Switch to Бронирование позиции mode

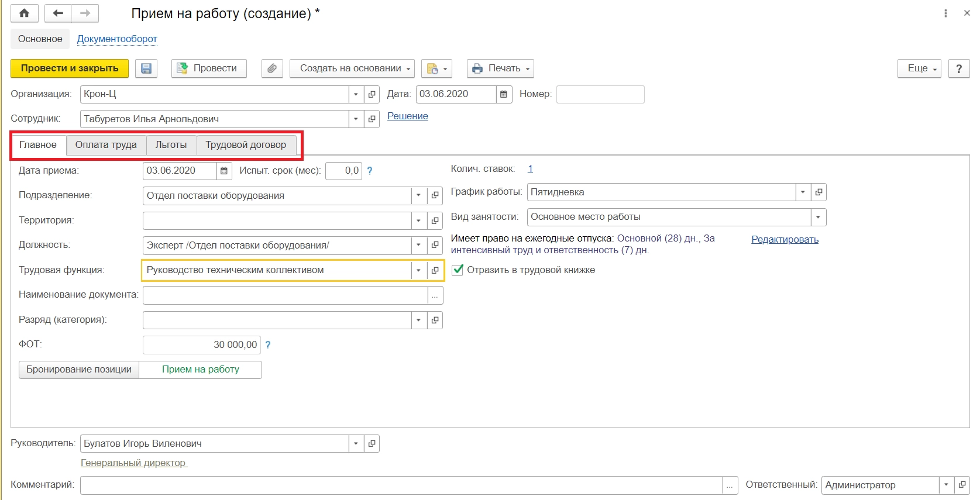[79, 370]
